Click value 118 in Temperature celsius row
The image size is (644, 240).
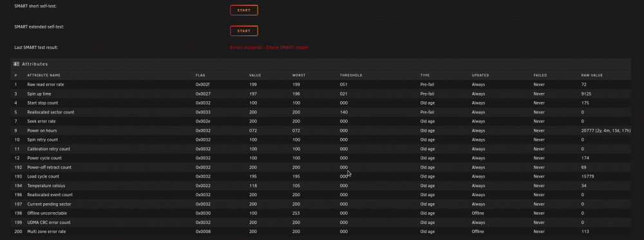pyautogui.click(x=253, y=186)
